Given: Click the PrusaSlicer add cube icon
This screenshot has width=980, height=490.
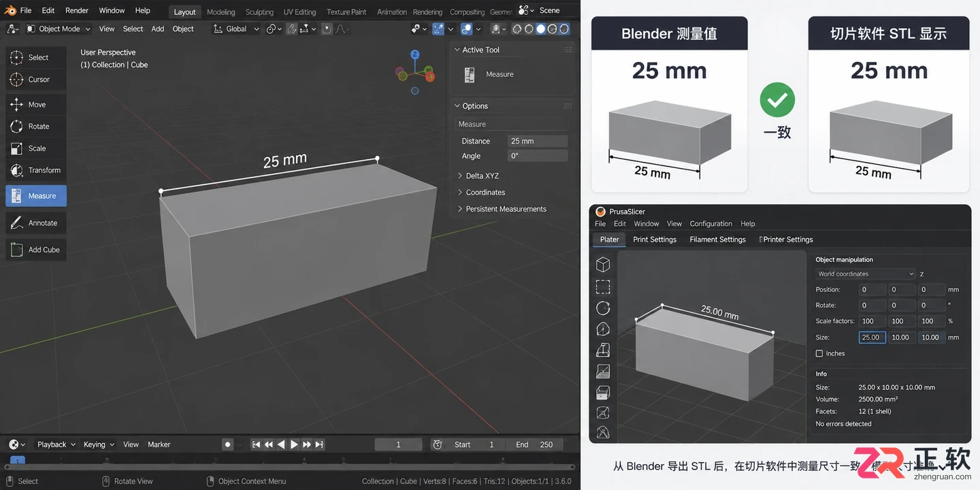Looking at the screenshot, I should click(x=602, y=265).
